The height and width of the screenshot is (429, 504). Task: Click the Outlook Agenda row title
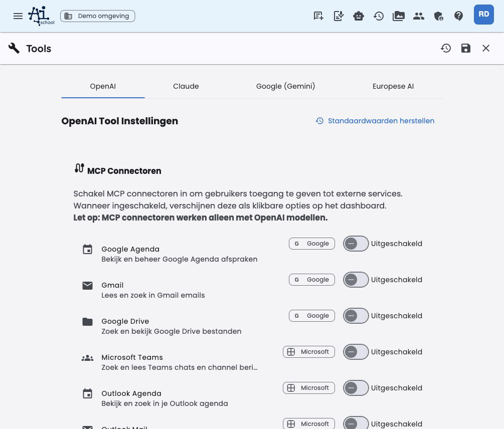coord(131,393)
